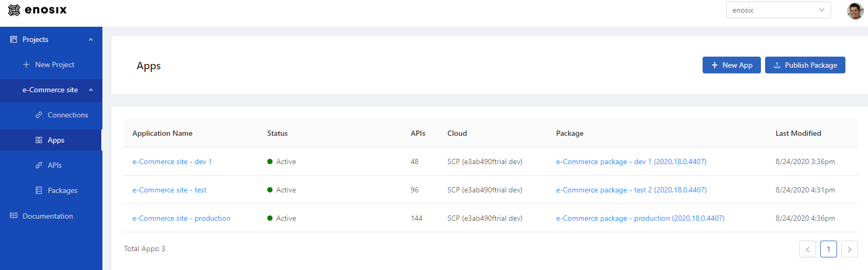
Task: Open e-Commerce package - test 2 link
Action: click(631, 190)
